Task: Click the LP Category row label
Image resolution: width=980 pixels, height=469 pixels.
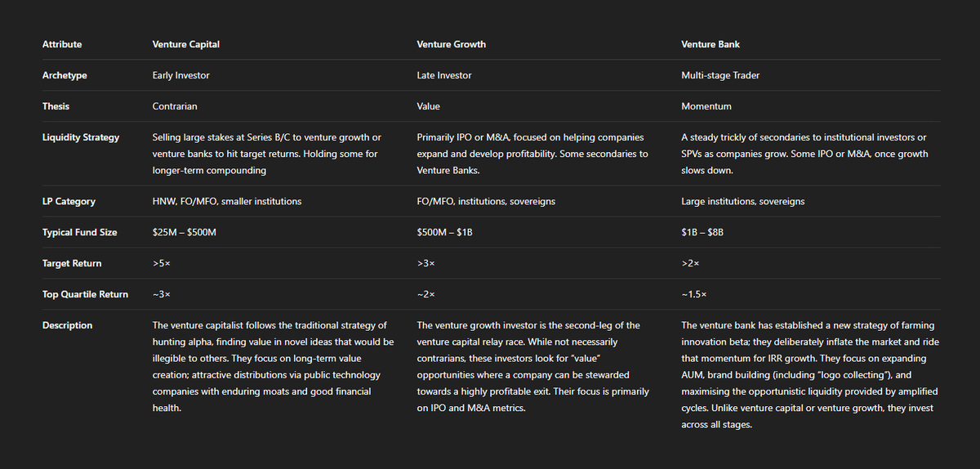Action: (x=69, y=201)
